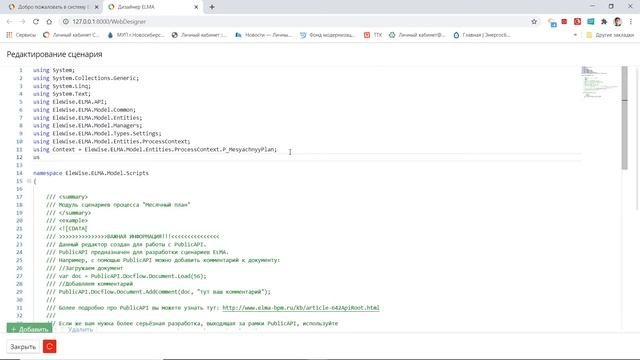Image resolution: width=640 pixels, height=360 pixels.
Task: Click the first red extension icon in toolbar
Action: pos(564,21)
